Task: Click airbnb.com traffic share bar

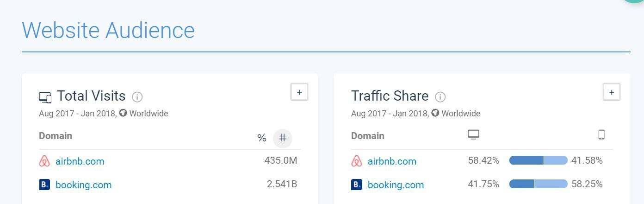Action: (x=538, y=160)
